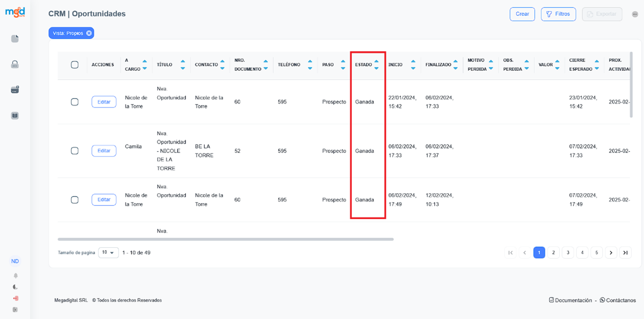Toggle dark mode with the moon icon
This screenshot has height=319, width=644.
click(x=15, y=287)
